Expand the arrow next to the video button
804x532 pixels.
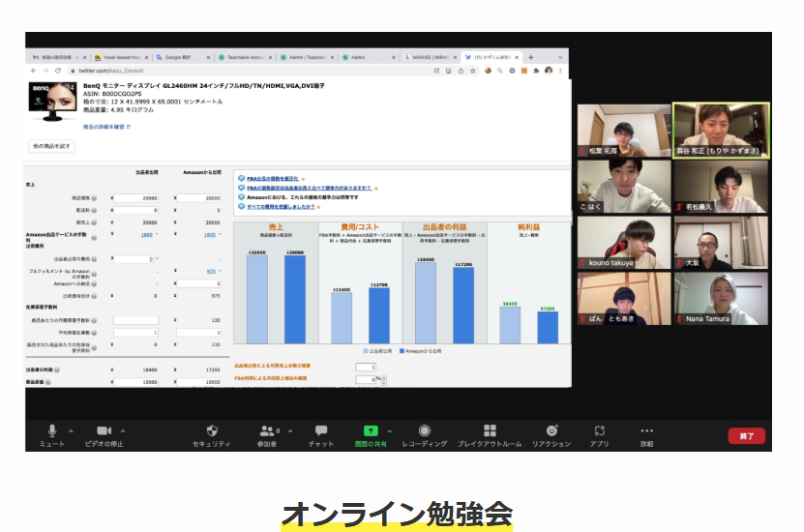click(x=123, y=430)
